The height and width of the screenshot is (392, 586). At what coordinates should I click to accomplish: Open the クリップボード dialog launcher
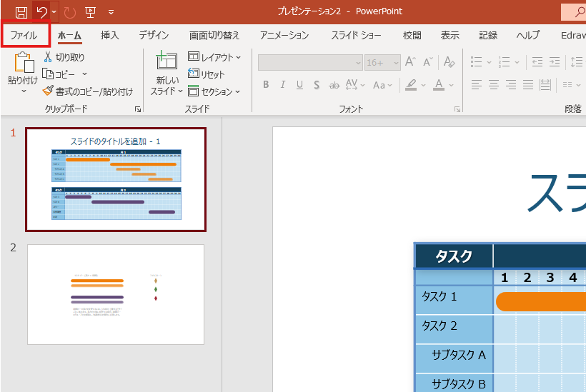pos(138,109)
